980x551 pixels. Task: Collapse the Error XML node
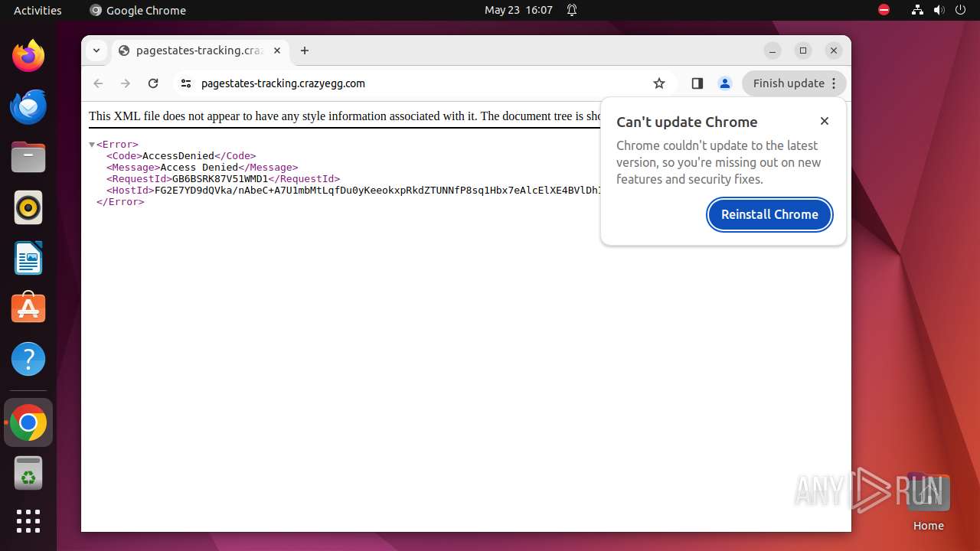click(x=92, y=145)
